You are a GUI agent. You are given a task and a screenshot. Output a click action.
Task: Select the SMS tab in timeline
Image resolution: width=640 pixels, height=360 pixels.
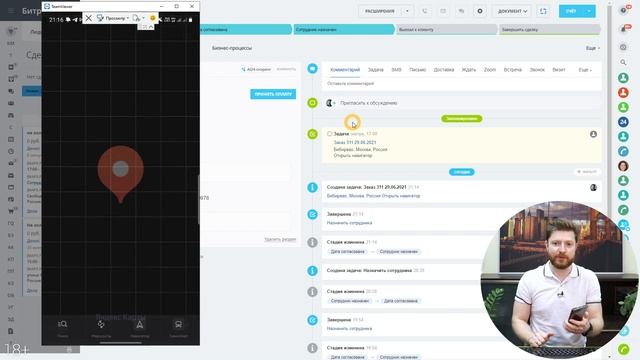396,70
